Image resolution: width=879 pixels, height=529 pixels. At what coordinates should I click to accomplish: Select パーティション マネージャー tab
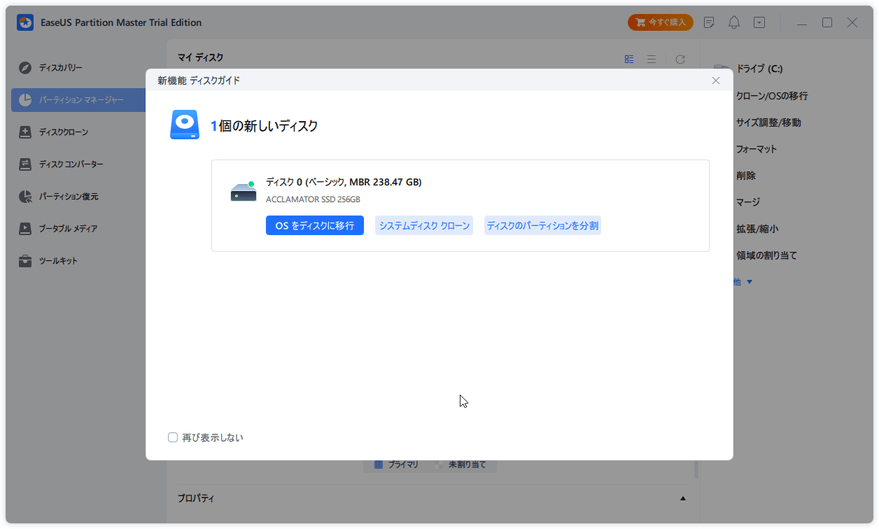tap(80, 100)
